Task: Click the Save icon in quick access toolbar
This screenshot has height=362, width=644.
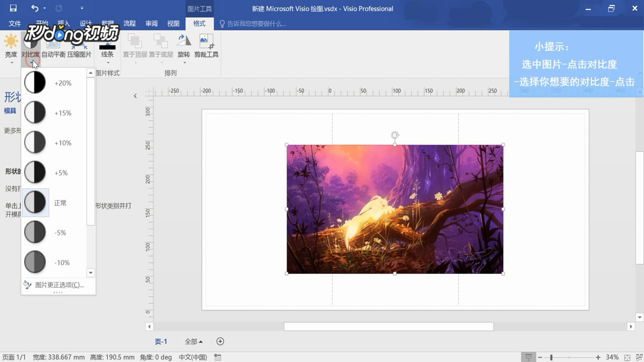Action: (x=13, y=8)
